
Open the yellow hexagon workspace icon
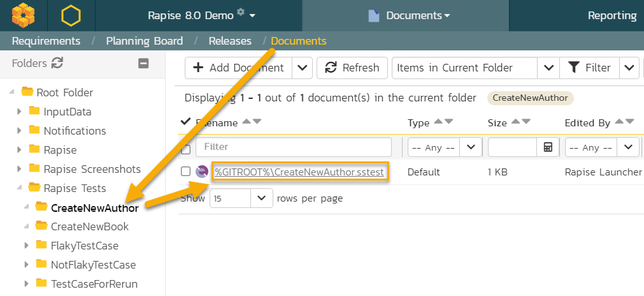71,15
